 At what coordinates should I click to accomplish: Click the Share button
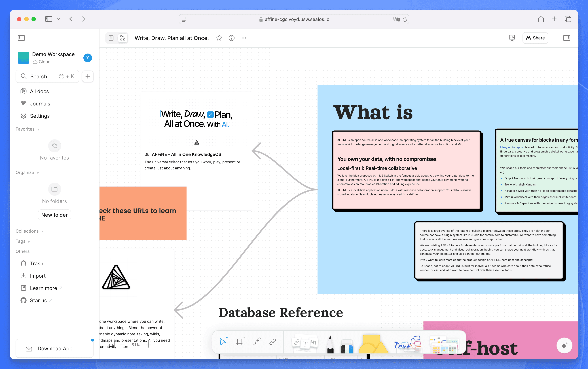pos(535,38)
